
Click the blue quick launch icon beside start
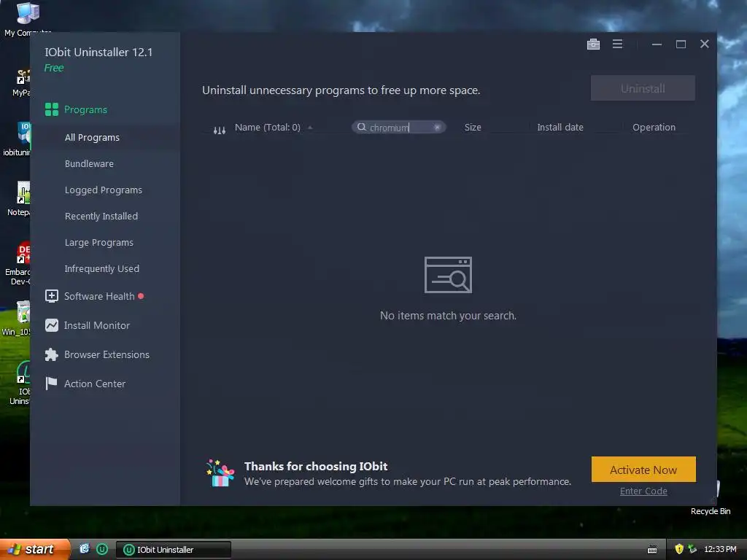tap(85, 548)
